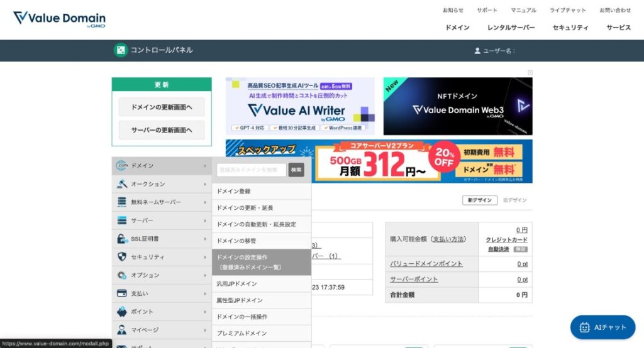Click the registered domain search field

tap(252, 170)
